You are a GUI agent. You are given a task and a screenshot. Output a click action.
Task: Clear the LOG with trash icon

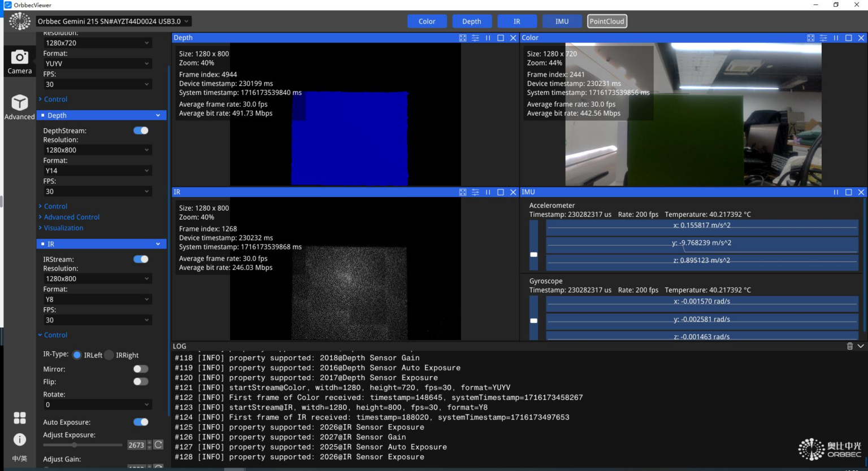click(849, 346)
